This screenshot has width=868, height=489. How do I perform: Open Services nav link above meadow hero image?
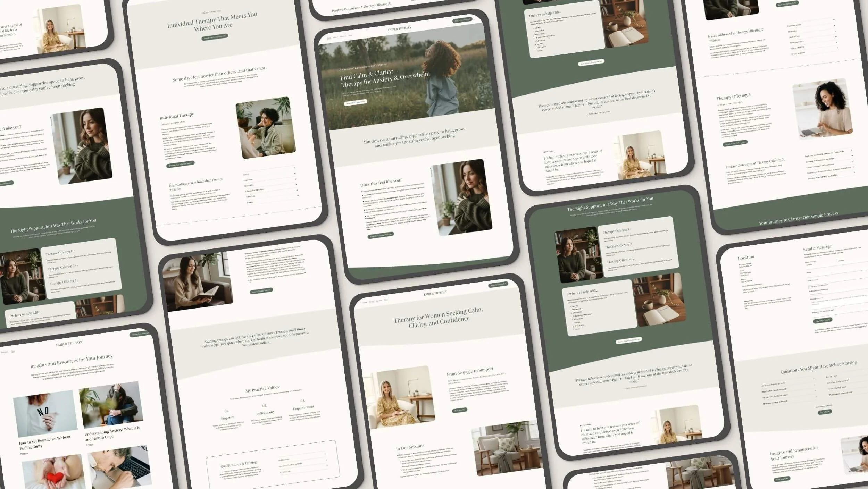[343, 36]
